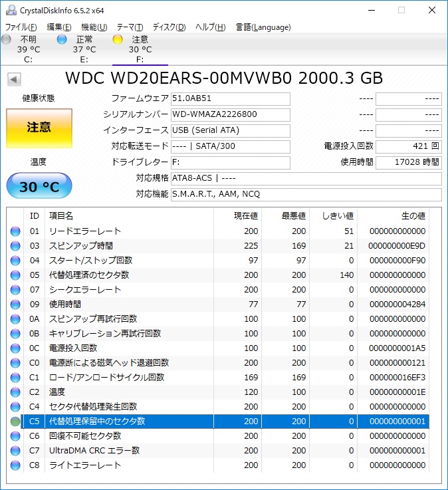This screenshot has width=448, height=490.
Task: Click raw value 0000000001A5 in row 0C
Action: (397, 348)
